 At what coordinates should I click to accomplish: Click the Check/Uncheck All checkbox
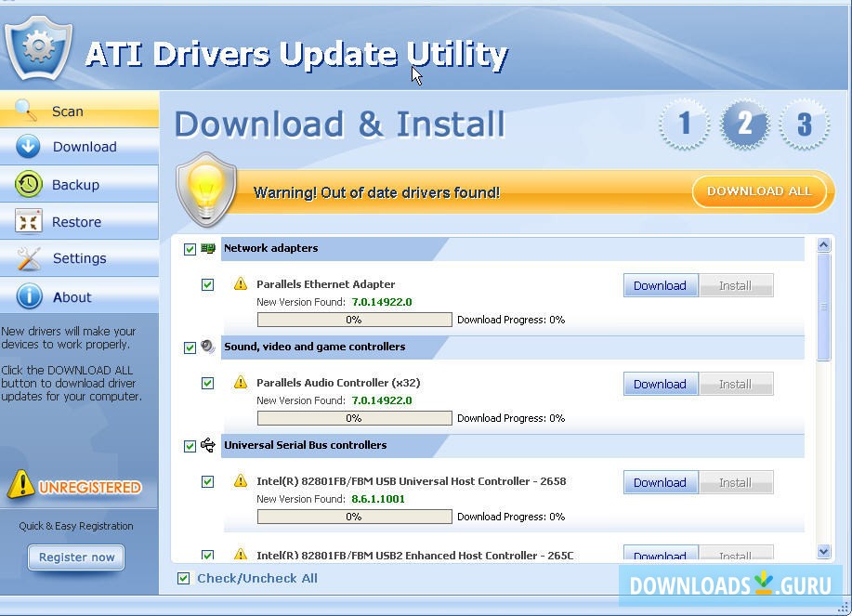click(x=182, y=578)
